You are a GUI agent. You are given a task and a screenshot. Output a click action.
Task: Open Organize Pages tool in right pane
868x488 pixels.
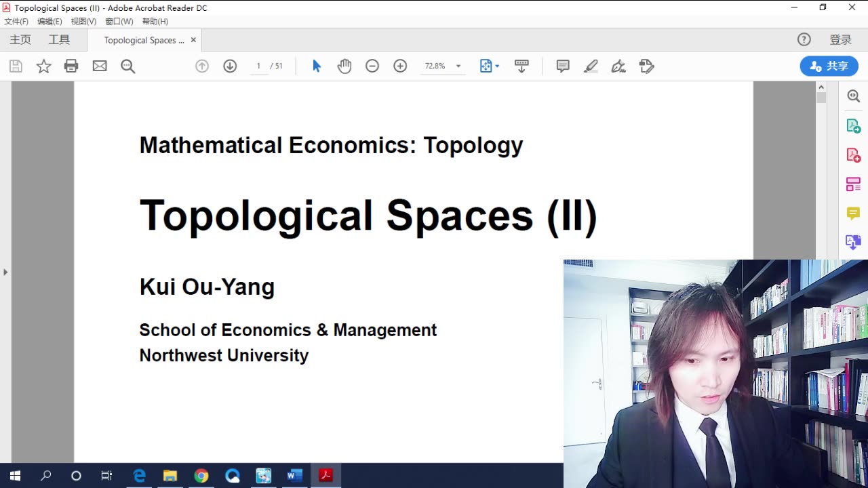coord(854,184)
